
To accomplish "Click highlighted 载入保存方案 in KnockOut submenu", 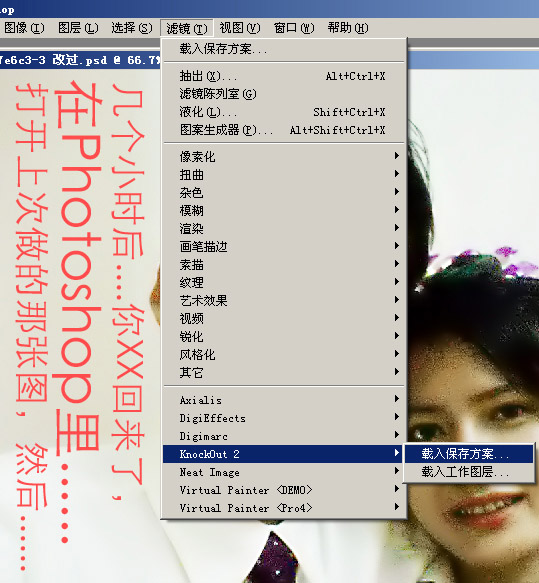I will pyautogui.click(x=469, y=454).
